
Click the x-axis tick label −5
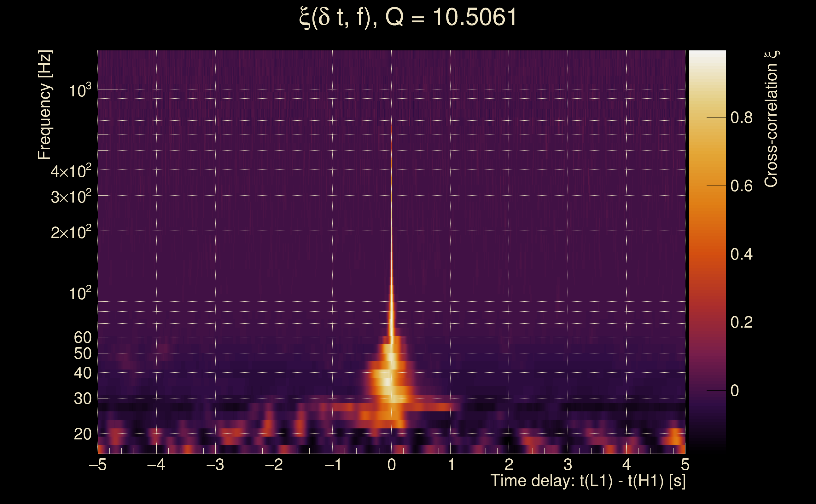[98, 465]
